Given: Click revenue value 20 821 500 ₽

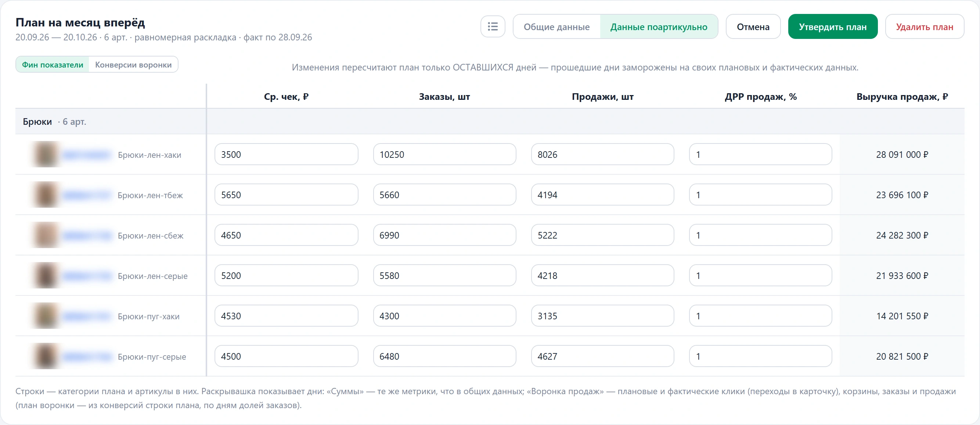Looking at the screenshot, I should point(902,356).
